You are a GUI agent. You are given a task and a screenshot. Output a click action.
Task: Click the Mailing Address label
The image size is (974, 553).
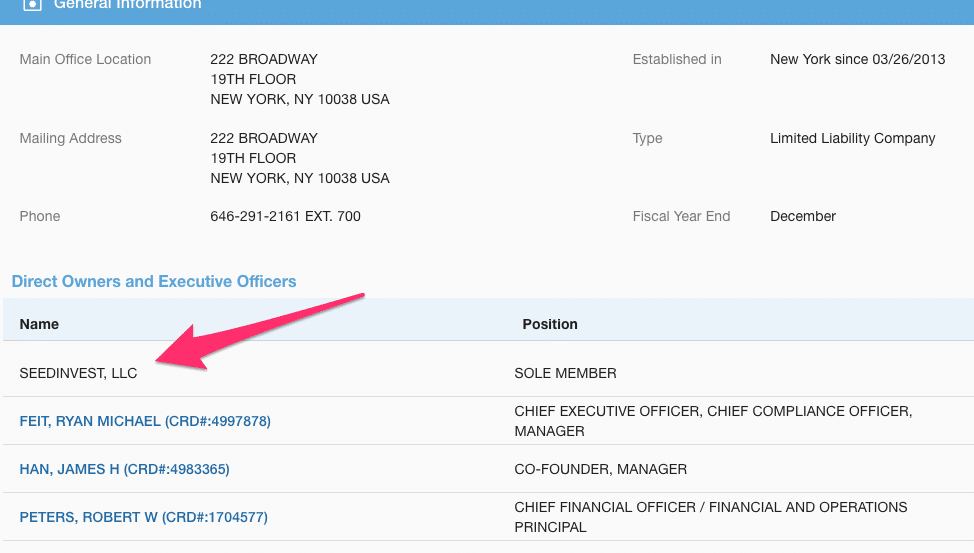click(70, 138)
